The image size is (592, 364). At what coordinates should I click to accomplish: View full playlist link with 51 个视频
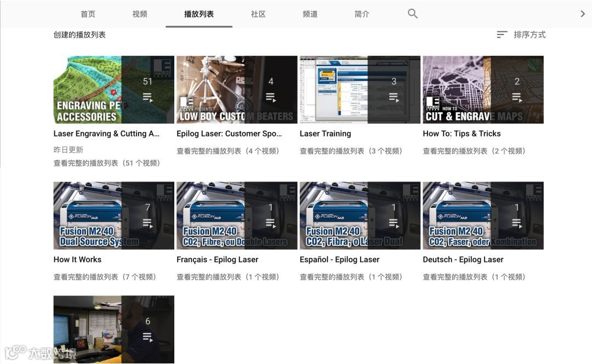(109, 163)
